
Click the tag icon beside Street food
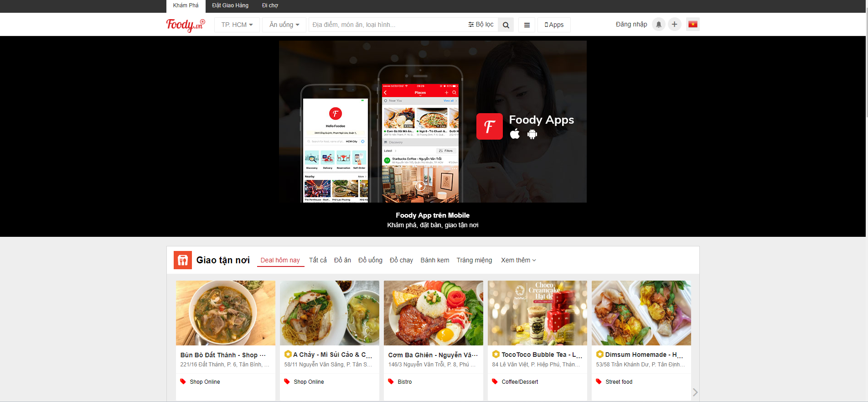599,381
